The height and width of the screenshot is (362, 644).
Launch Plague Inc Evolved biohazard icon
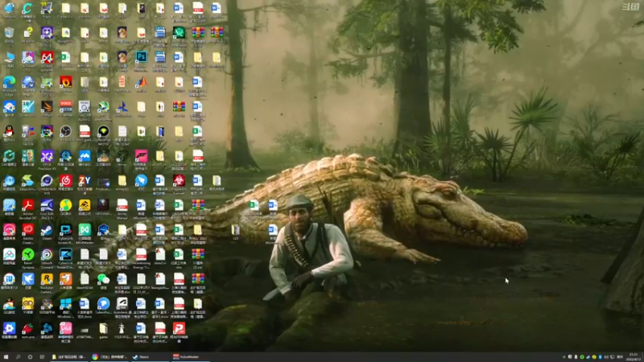tap(179, 183)
